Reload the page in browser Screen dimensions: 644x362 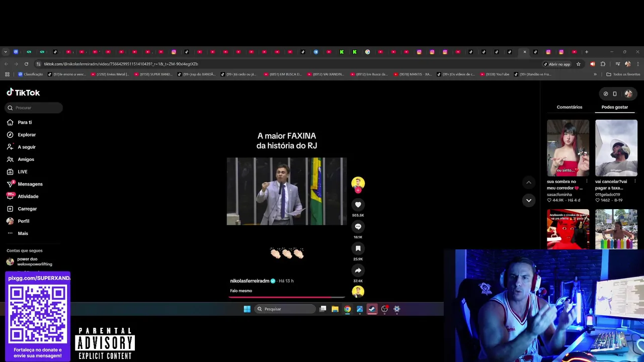[26, 64]
